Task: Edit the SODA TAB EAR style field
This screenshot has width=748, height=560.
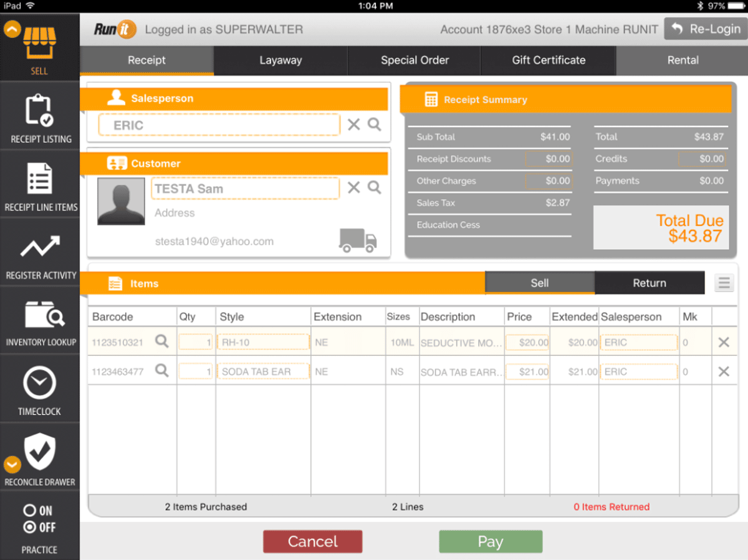Action: tap(264, 371)
